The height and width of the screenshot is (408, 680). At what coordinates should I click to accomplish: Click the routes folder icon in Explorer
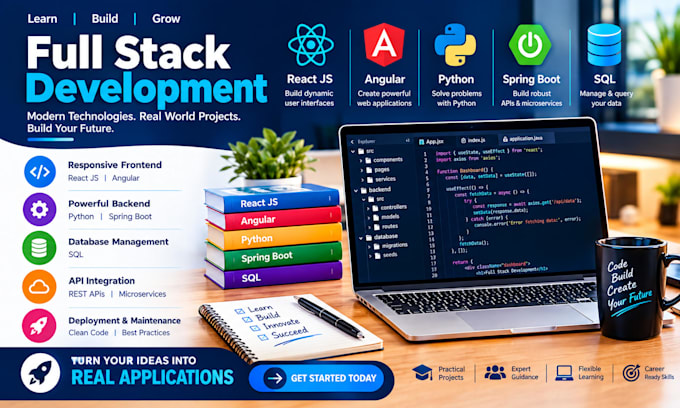[377, 227]
